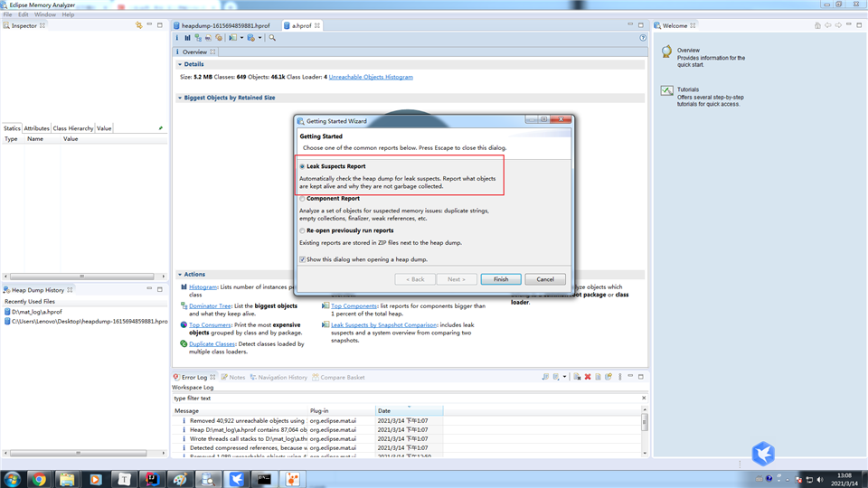
Task: Select the Component Report radio button
Action: tap(302, 199)
